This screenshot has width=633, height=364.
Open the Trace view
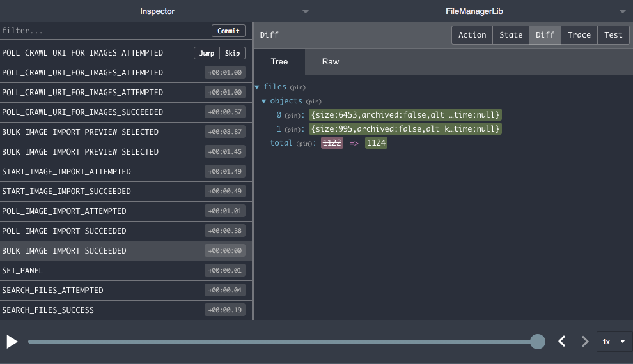pyautogui.click(x=579, y=35)
